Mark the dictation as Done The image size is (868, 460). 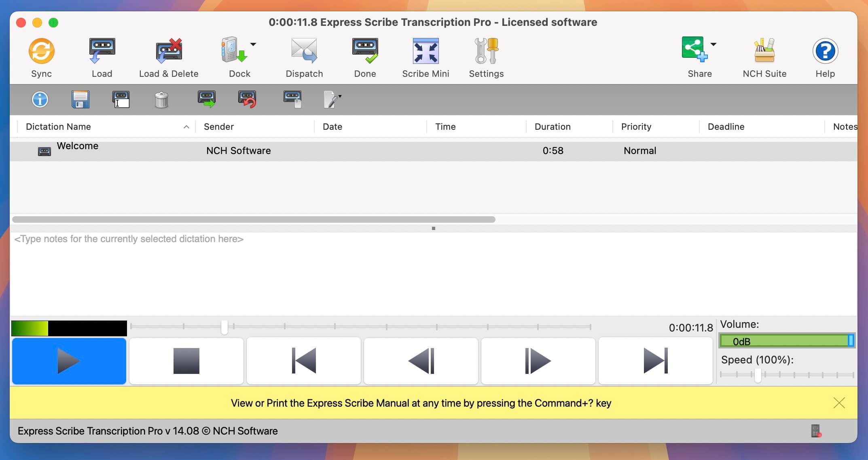click(364, 57)
